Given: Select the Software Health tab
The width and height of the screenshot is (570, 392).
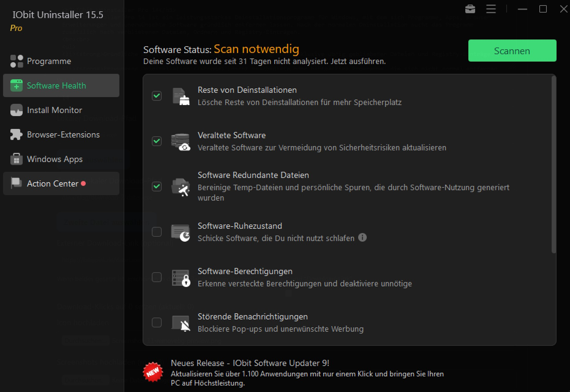Looking at the screenshot, I should point(61,85).
